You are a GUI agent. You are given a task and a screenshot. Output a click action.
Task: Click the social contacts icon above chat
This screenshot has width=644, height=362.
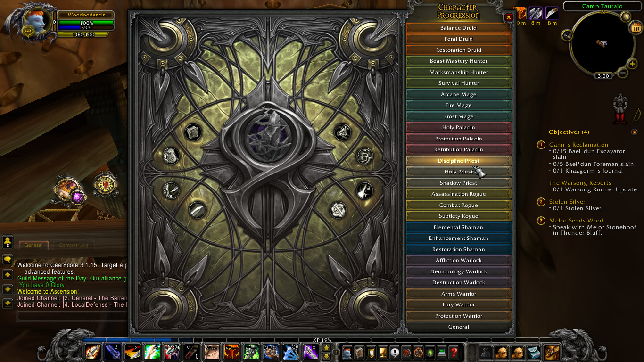[8, 242]
